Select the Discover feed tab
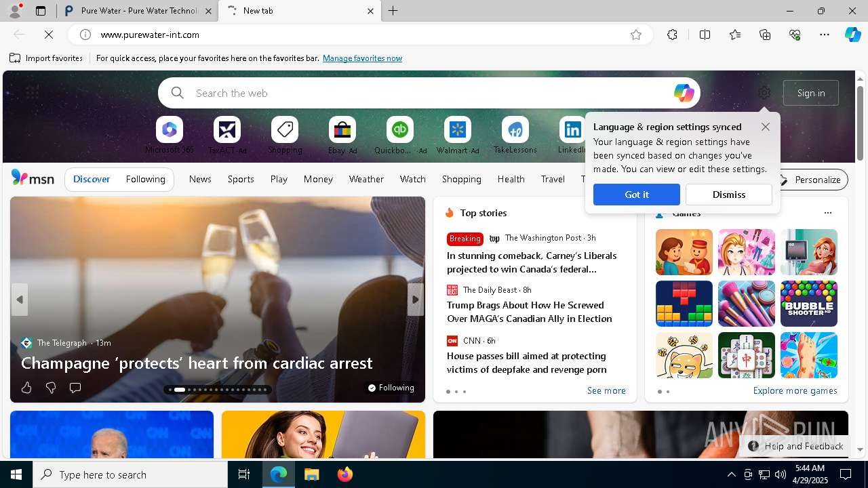 [x=92, y=179]
